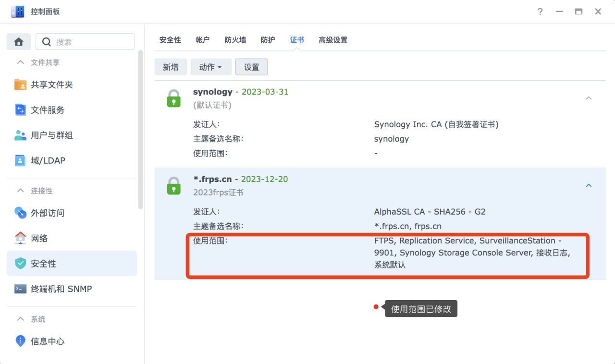Click the *.frps.cn, frps.cn alternative names
Image resolution: width=615 pixels, height=364 pixels.
(x=408, y=226)
